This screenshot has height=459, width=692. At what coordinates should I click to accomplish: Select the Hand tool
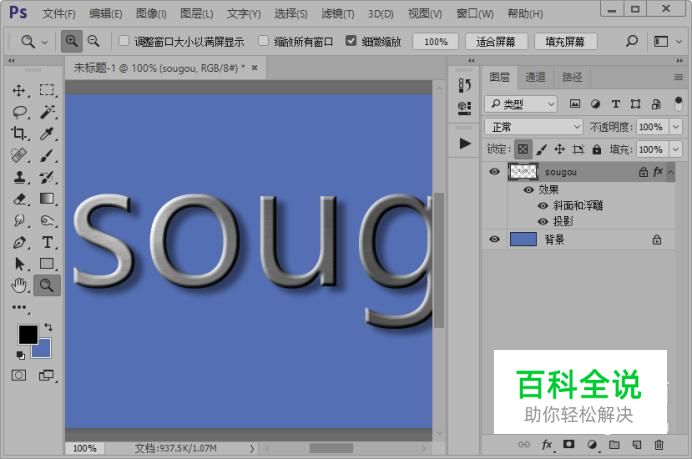tap(19, 286)
